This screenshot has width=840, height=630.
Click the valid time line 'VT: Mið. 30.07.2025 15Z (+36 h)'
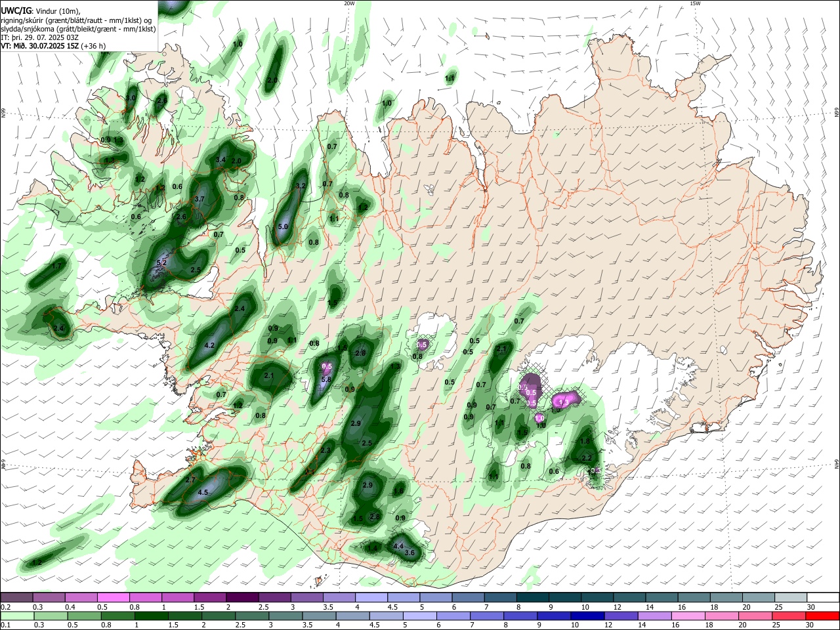pos(53,46)
